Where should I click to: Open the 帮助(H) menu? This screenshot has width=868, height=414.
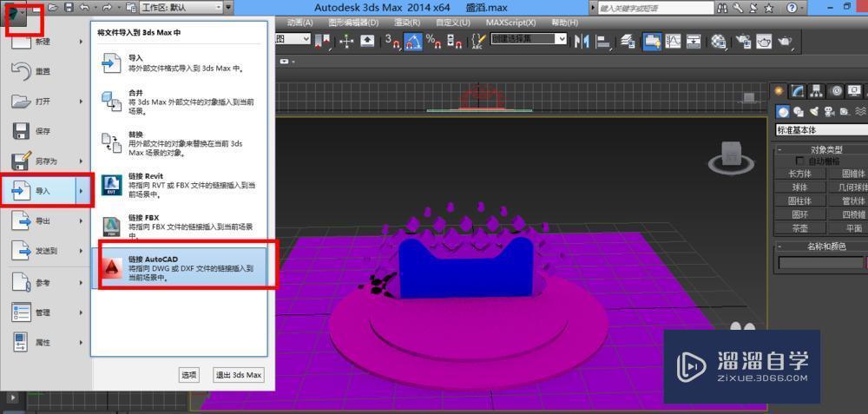pos(565,23)
